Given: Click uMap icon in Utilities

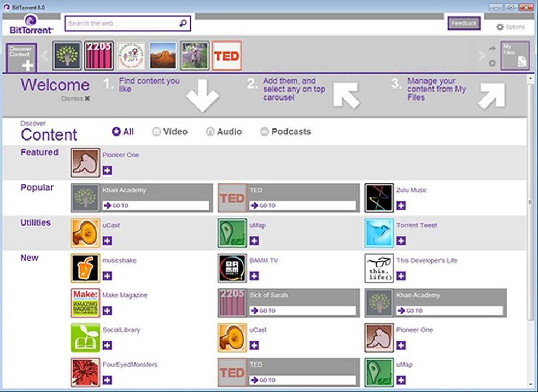Looking at the screenshot, I should coord(232,233).
